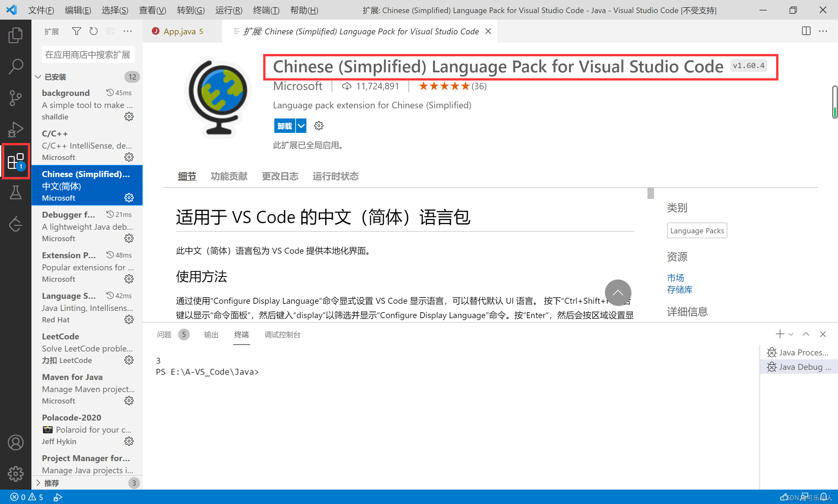Switch to the 调试控制台 panel tab

point(282,334)
